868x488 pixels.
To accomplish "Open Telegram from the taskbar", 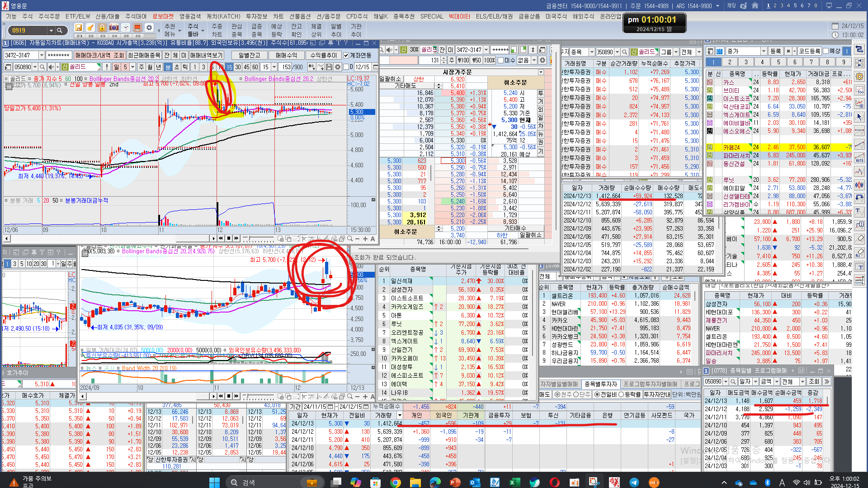I will (x=634, y=482).
